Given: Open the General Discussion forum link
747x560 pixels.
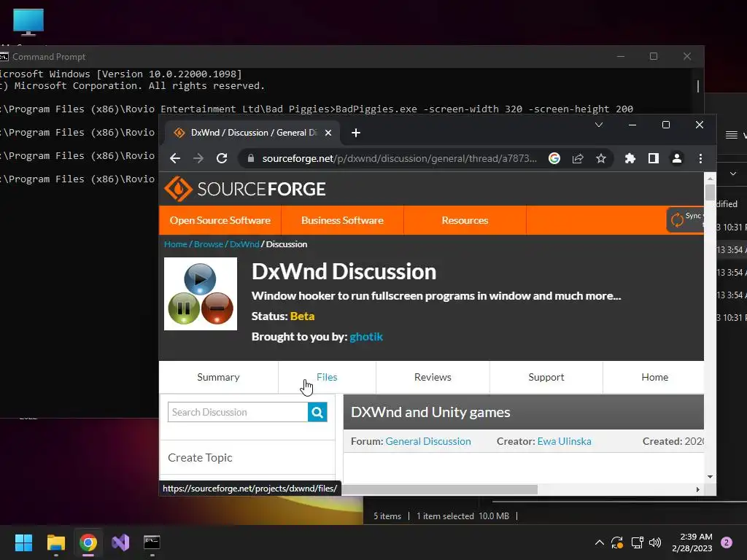Looking at the screenshot, I should [x=427, y=441].
